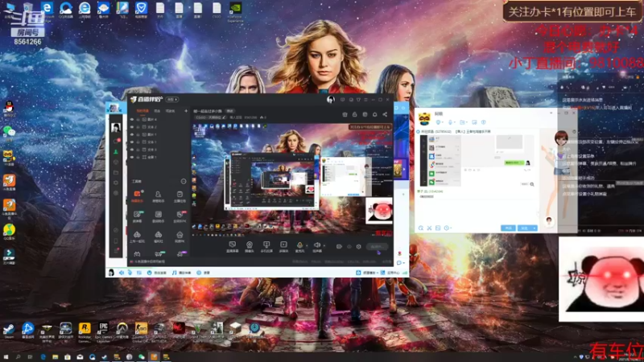The width and height of the screenshot is (644, 362).
Task: Click green person icon in left sidebar
Action: tap(116, 151)
